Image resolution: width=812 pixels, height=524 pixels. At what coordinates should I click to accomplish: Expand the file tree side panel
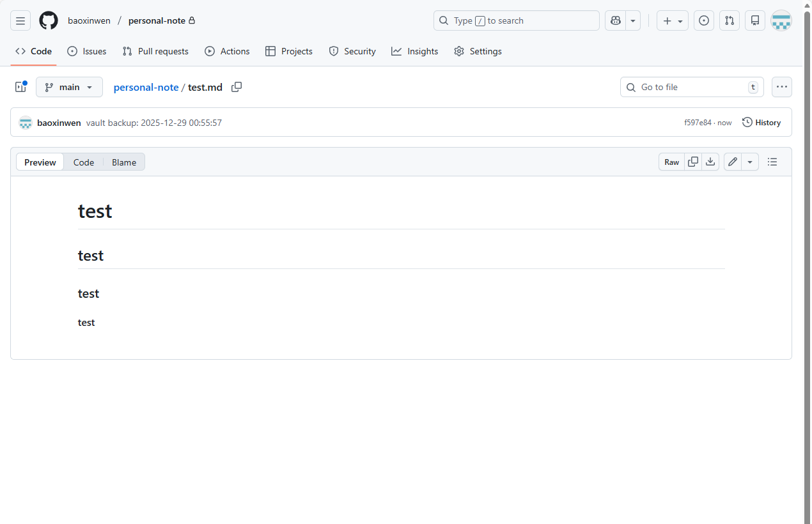point(20,87)
